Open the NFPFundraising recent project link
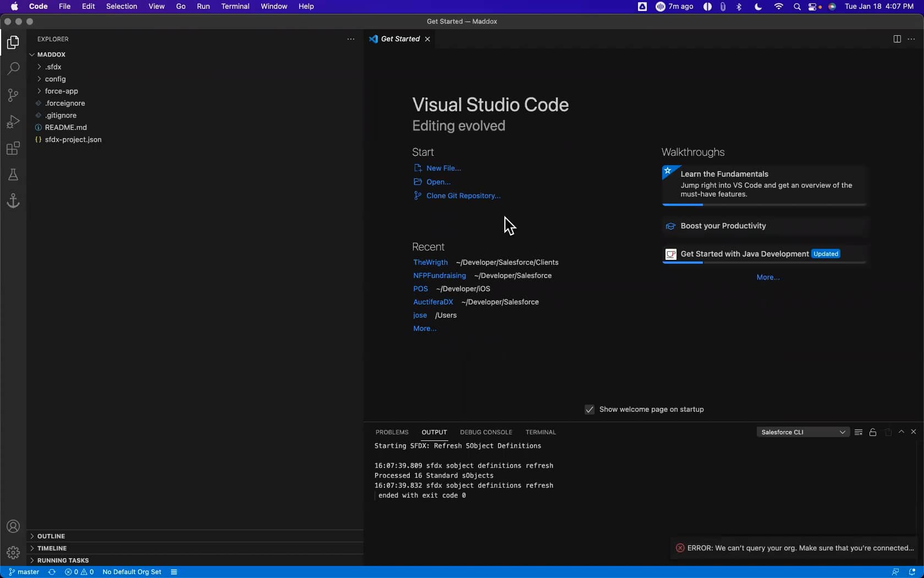The width and height of the screenshot is (924, 578). pyautogui.click(x=439, y=275)
